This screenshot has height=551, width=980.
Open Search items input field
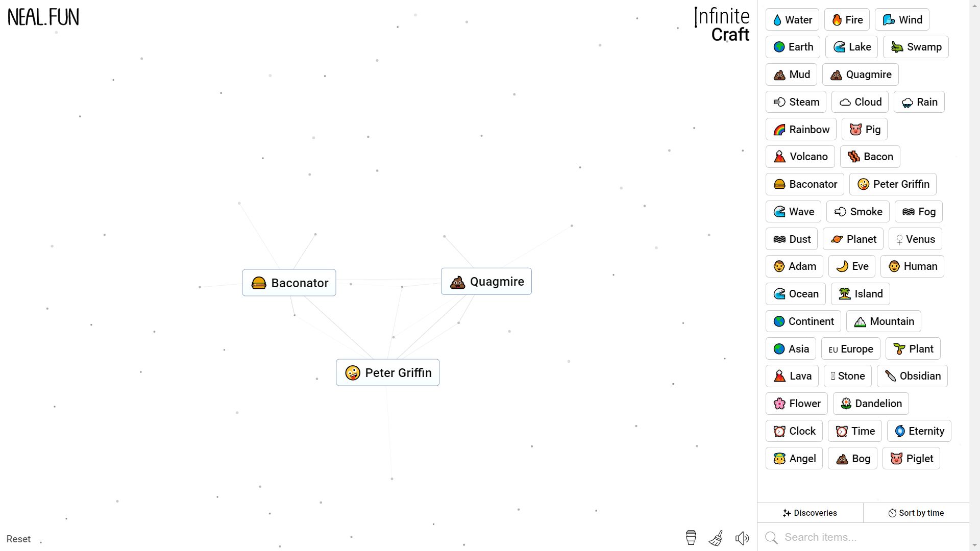click(868, 537)
